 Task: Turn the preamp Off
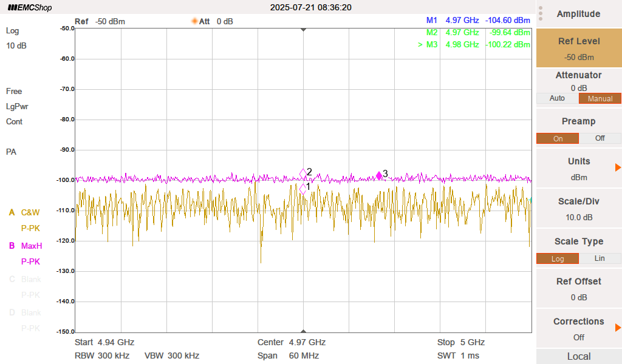pos(600,138)
